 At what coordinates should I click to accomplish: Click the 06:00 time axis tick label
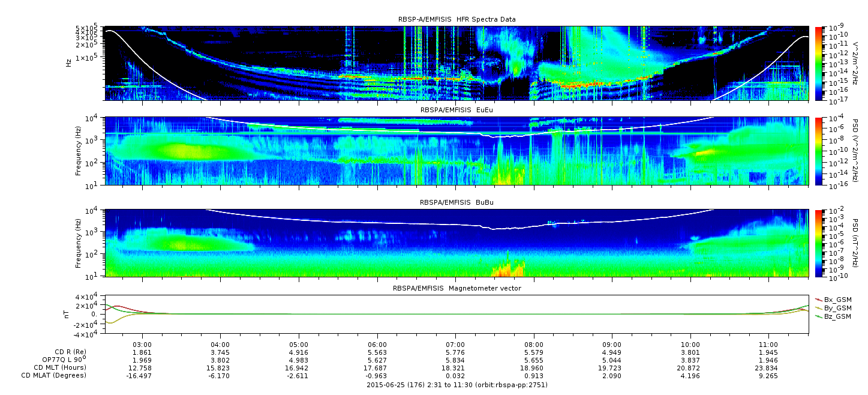tap(377, 345)
